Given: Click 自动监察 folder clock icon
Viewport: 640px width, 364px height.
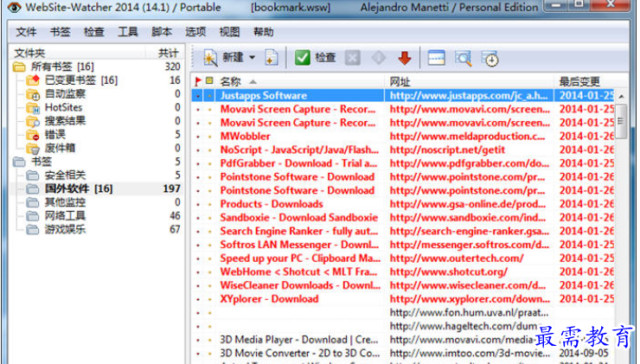Looking at the screenshot, I should pyautogui.click(x=33, y=94).
